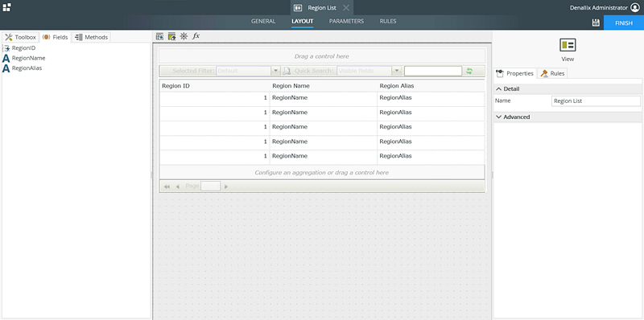Screen dimensions: 644x320
Task: Open the Denallix Administrator user avatar
Action: [635, 8]
